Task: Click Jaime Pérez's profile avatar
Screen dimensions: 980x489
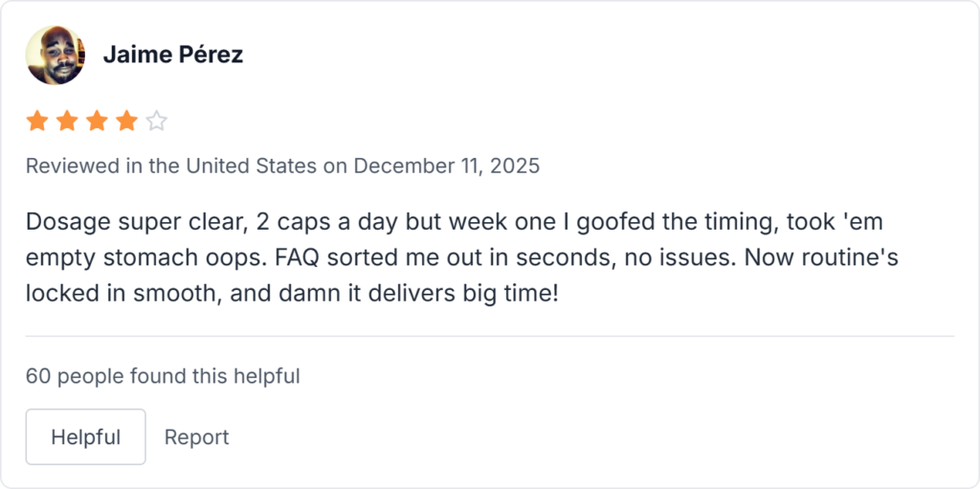Action: coord(55,55)
